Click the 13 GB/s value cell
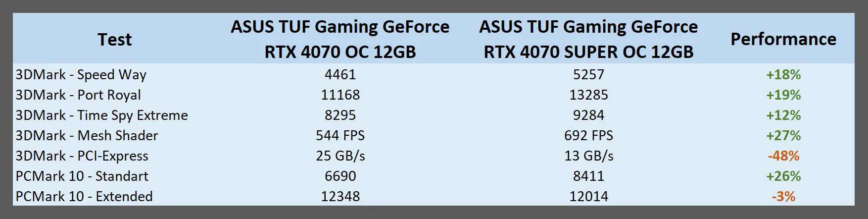The height and width of the screenshot is (219, 868). point(588,156)
